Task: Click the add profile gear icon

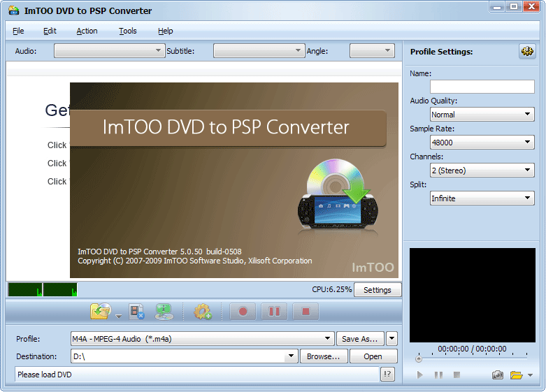Action: pos(203,312)
